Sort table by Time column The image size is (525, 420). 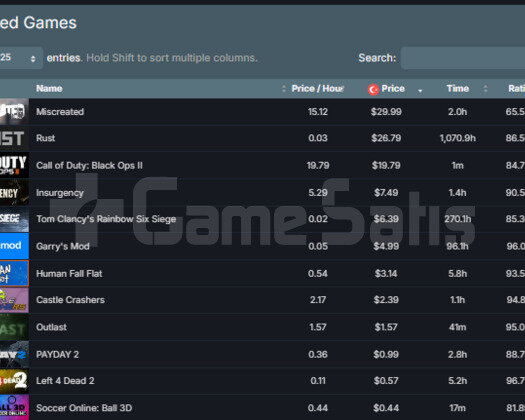click(457, 88)
